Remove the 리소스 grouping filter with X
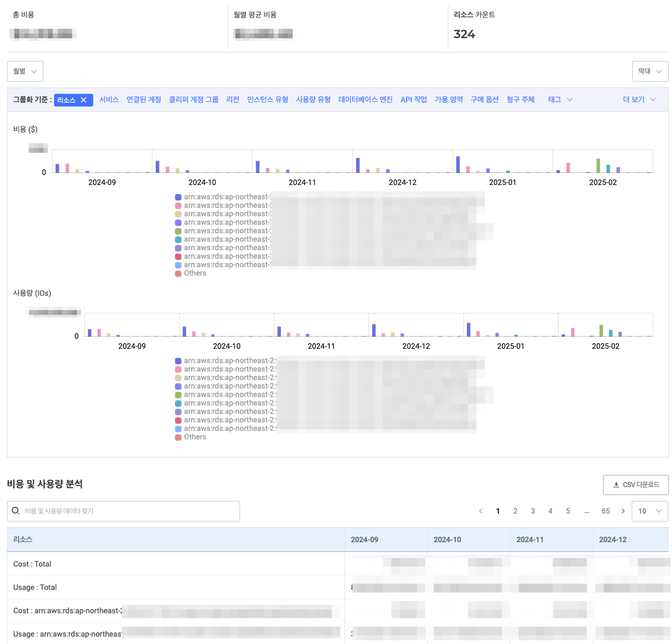672x644 pixels. 83,100
